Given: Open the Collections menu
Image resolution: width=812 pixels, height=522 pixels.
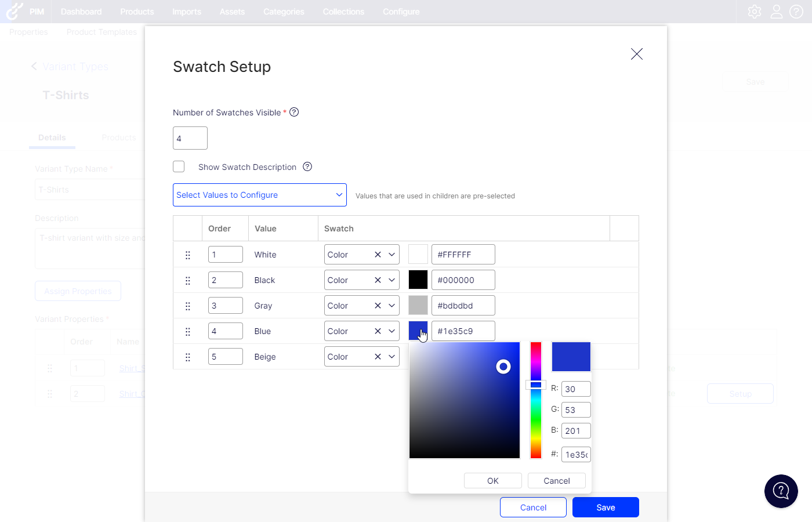Looking at the screenshot, I should [x=343, y=12].
